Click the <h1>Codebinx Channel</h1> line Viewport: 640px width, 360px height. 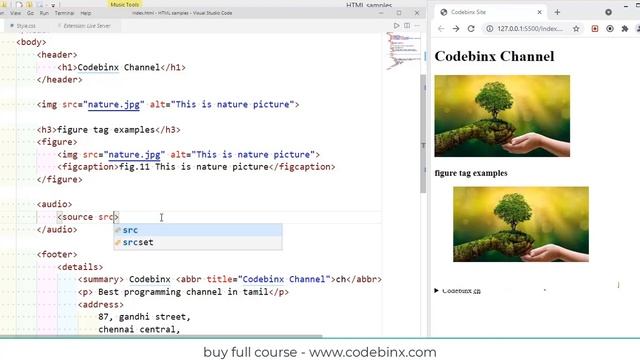coord(121,67)
